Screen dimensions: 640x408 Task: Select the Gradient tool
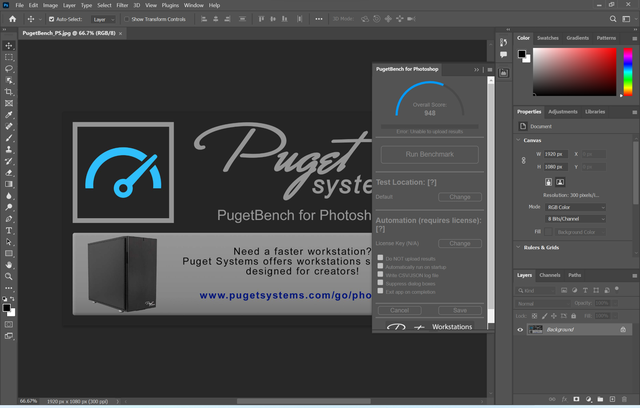[9, 184]
